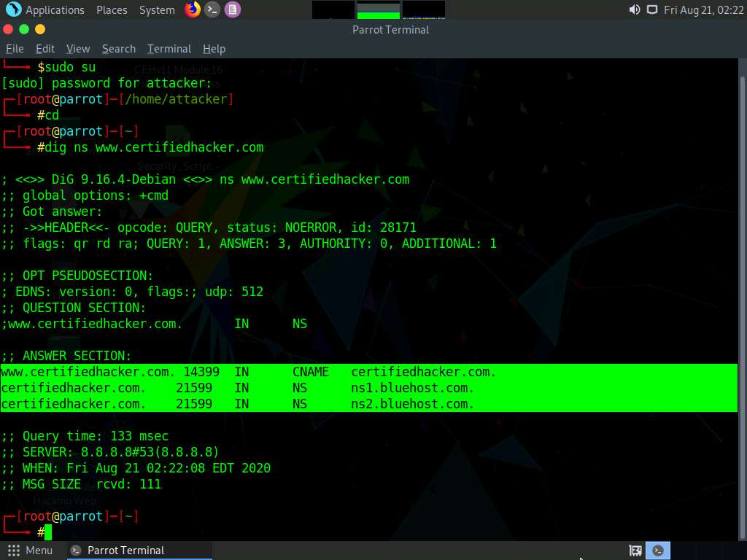Screen dimensions: 747x560
Task: Click the 'OPT PSEUDOSECTION:' line
Action: click(x=77, y=276)
